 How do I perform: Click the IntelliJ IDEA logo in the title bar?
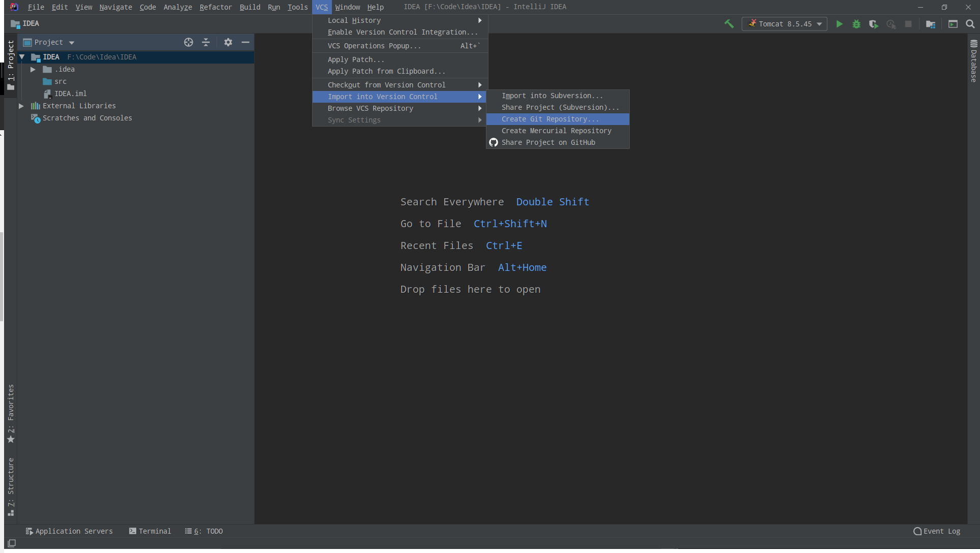pyautogui.click(x=14, y=7)
